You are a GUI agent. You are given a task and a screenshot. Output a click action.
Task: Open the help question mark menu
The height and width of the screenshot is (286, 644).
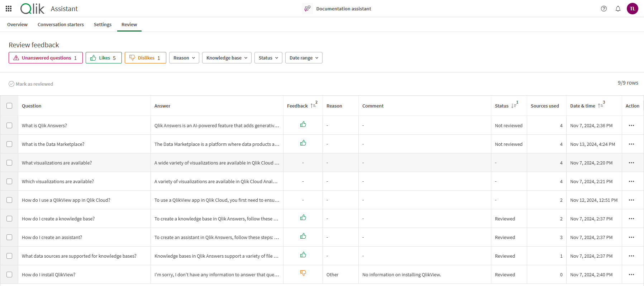[x=604, y=9]
